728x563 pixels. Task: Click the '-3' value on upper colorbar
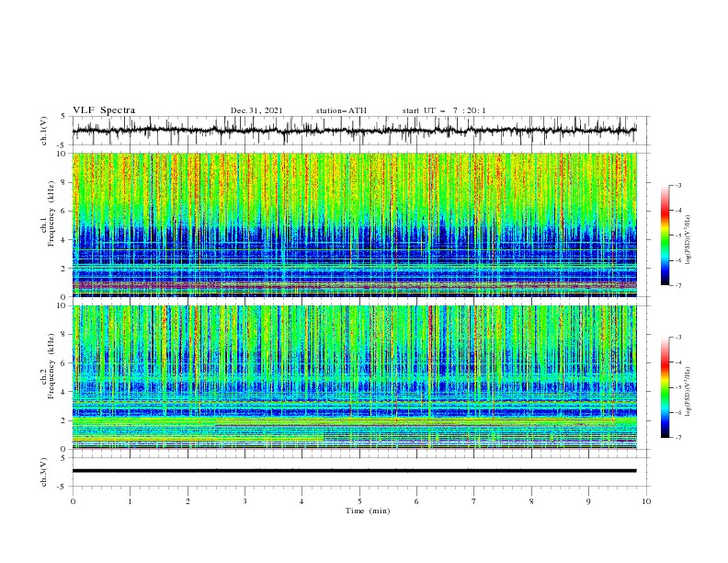tap(678, 185)
